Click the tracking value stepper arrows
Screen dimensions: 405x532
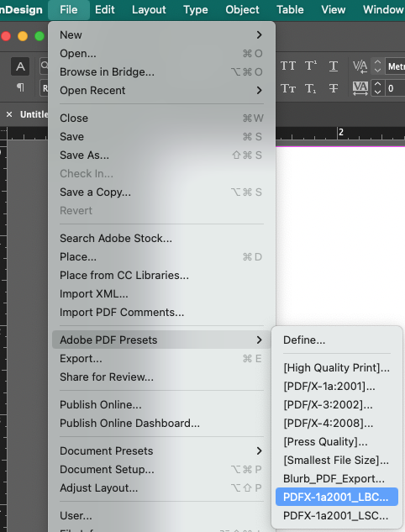coord(378,88)
